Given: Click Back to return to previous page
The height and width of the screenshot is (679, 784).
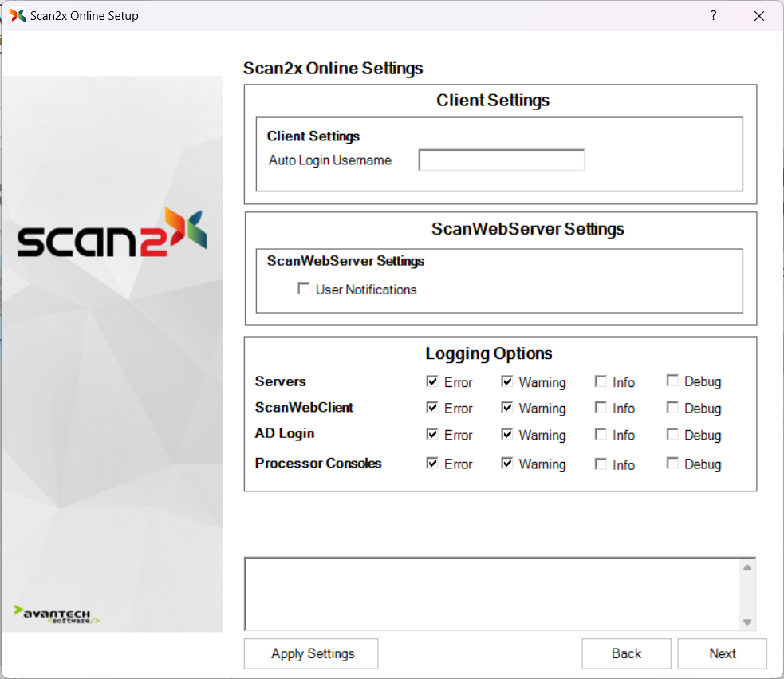Looking at the screenshot, I should pyautogui.click(x=626, y=653).
